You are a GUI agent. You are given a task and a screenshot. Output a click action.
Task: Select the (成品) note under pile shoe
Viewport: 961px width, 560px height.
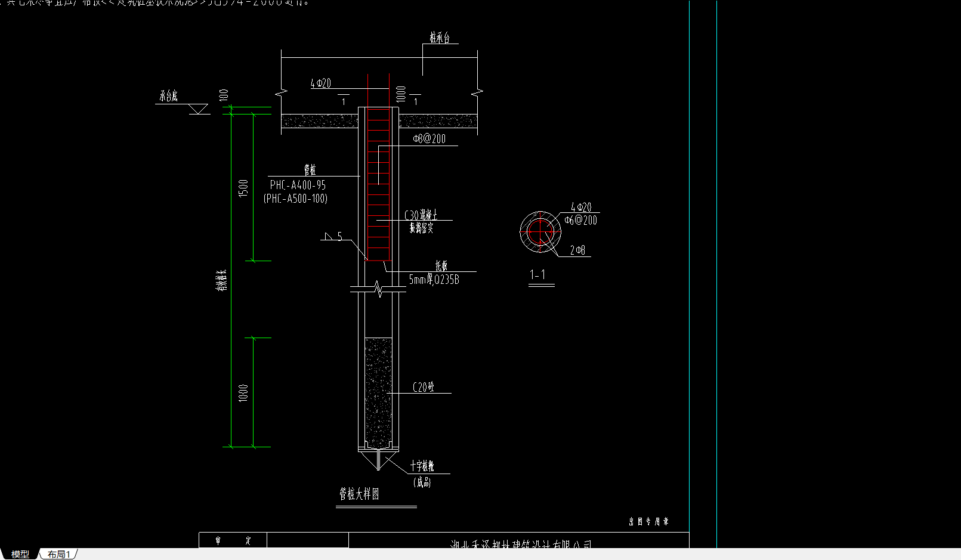pos(422,482)
